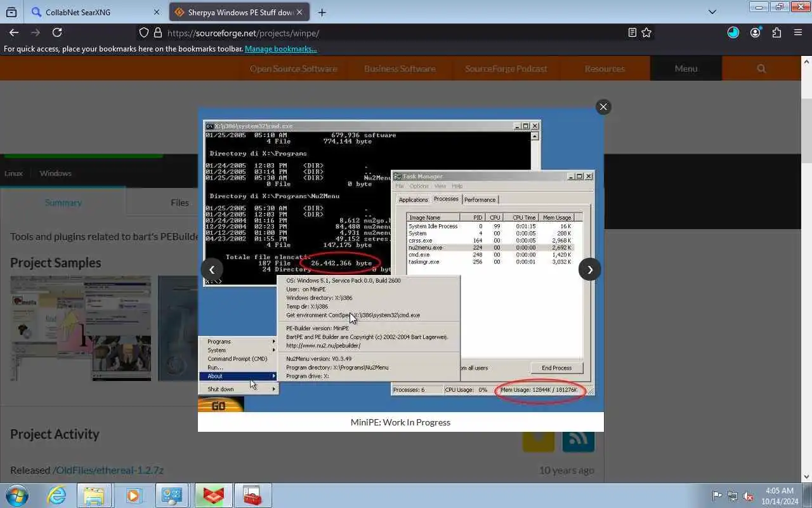Image resolution: width=812 pixels, height=508 pixels.
Task: Click the yellow button beside the RSS icon
Action: [538, 438]
